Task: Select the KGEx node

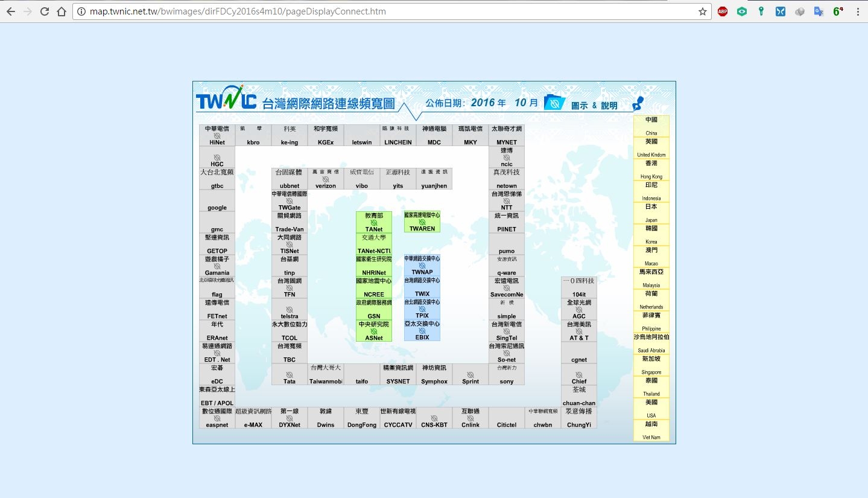Action: [326, 135]
